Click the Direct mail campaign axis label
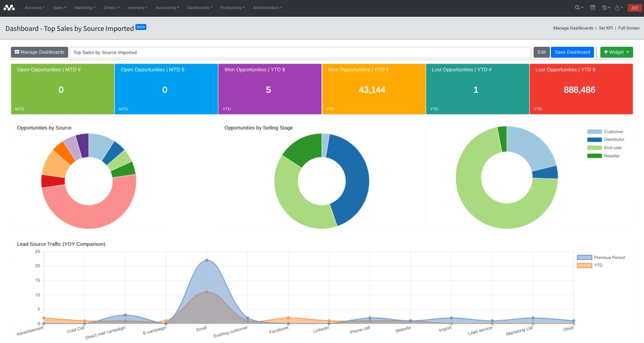The height and width of the screenshot is (343, 644). pyautogui.click(x=105, y=333)
